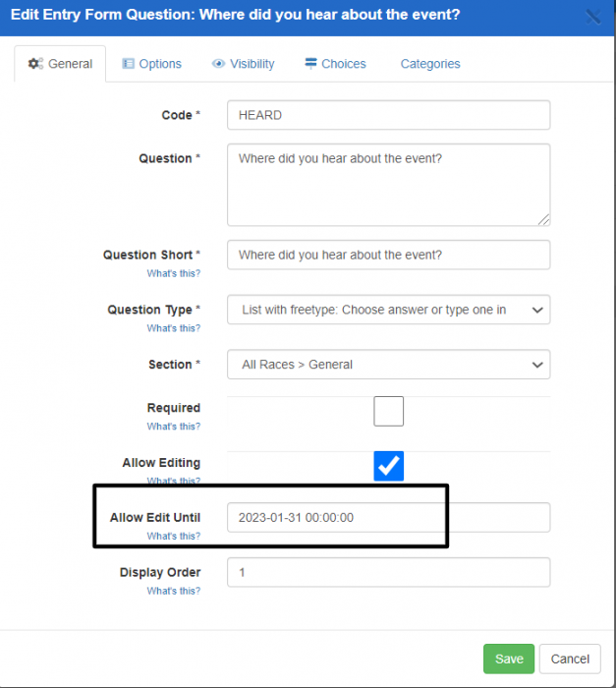Screen dimensions: 616x688
Task: Click the gears icon on General tab
Action: click(35, 64)
